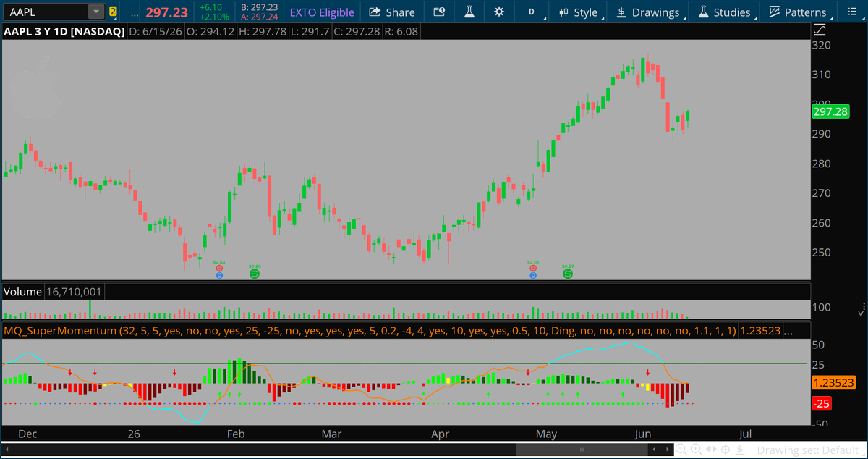Click the AAPL symbol input field
Viewport: 868px width, 459px height.
click(x=46, y=12)
